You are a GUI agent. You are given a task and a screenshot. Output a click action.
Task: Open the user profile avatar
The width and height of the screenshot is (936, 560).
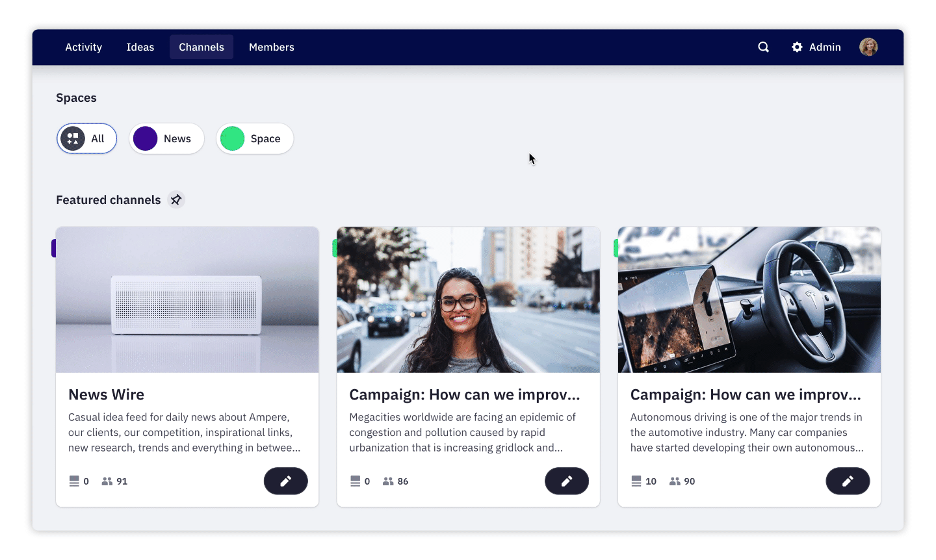[x=868, y=47]
